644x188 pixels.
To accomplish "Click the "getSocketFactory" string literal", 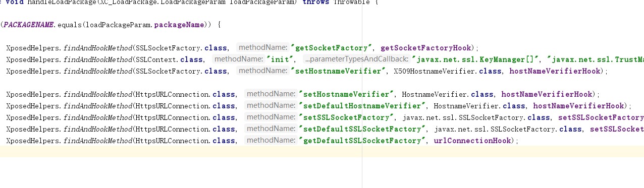I will pos(331,48).
